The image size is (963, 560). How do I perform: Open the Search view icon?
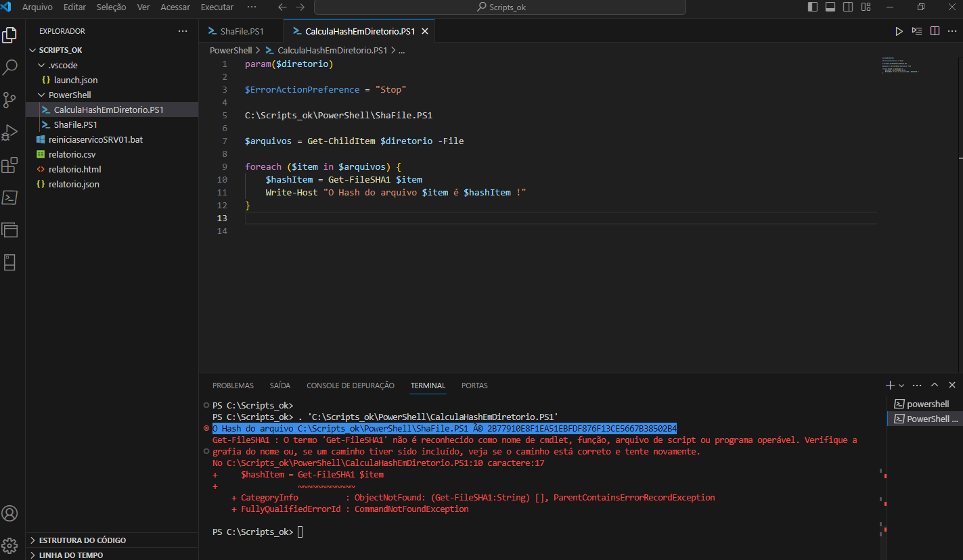(x=9, y=68)
